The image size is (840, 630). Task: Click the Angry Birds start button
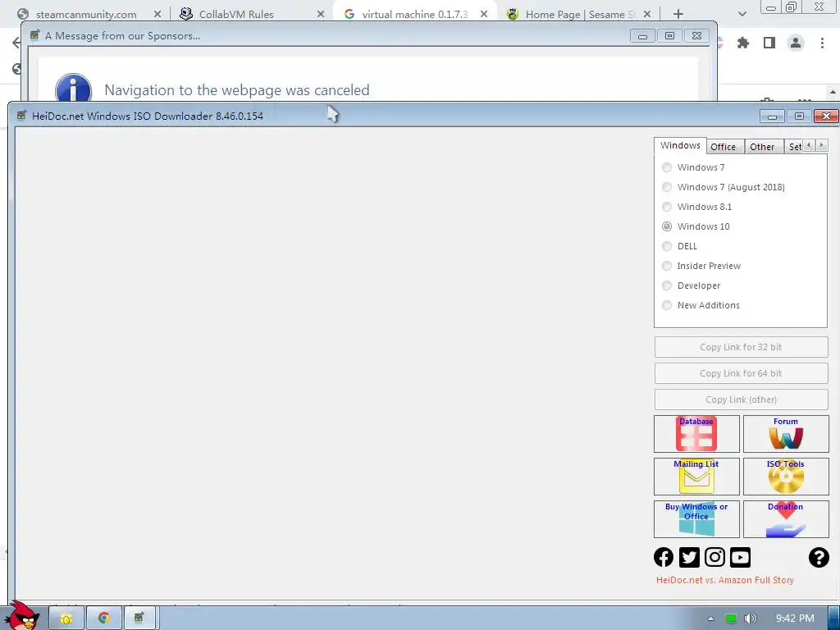click(23, 616)
